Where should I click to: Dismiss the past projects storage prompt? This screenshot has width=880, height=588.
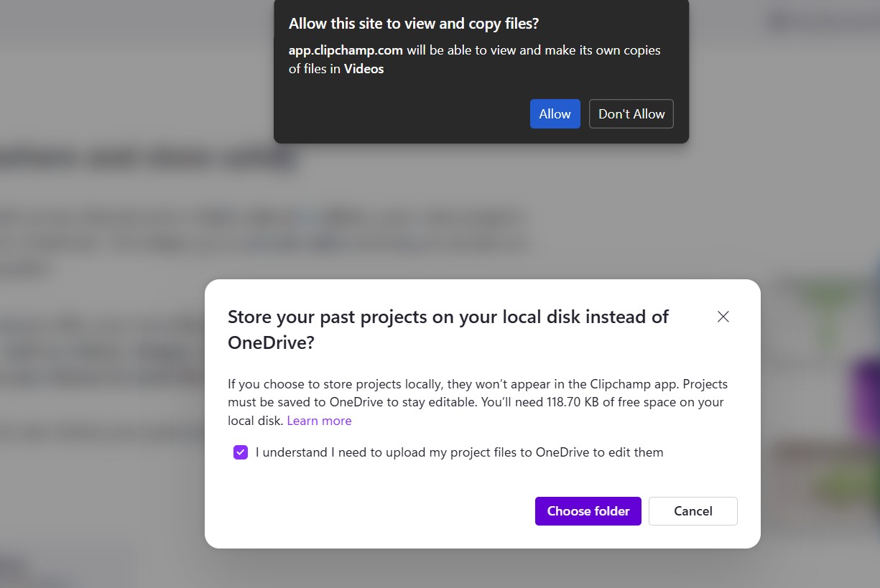(x=723, y=317)
